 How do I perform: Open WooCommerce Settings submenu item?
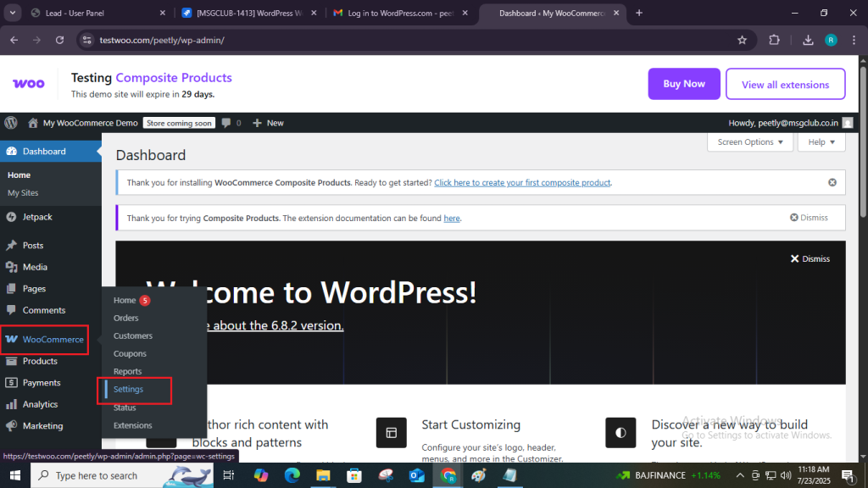129,389
